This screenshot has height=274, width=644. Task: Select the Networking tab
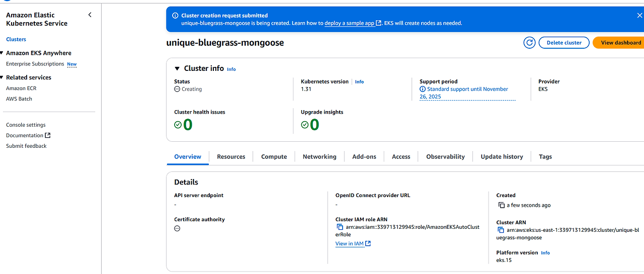tap(319, 157)
